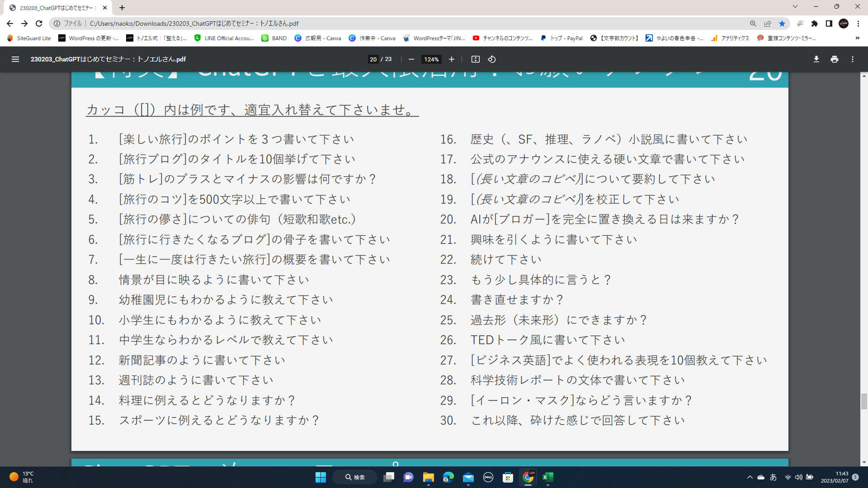The image size is (868, 488).
Task: Print the PDF document
Action: coord(834,59)
